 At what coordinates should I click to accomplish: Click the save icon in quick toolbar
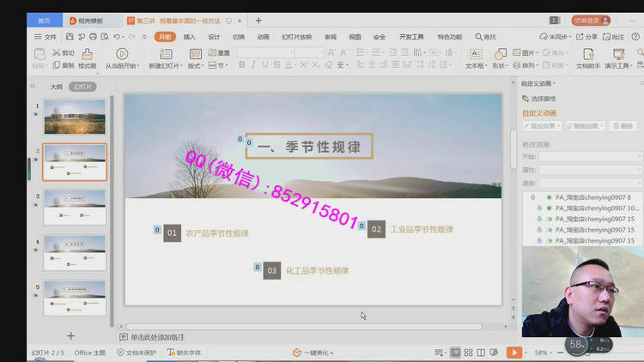[x=70, y=37]
